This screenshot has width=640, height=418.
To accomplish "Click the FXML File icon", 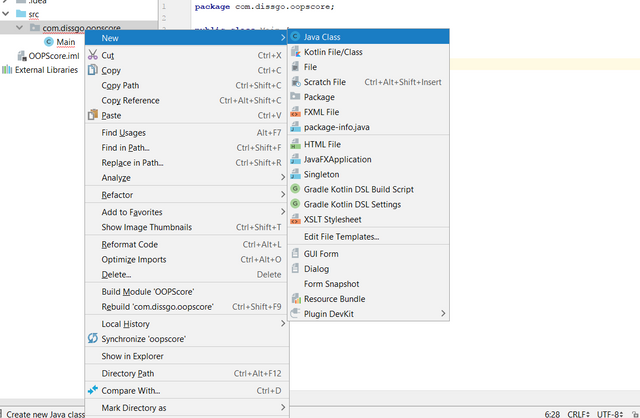I will pos(296,112).
